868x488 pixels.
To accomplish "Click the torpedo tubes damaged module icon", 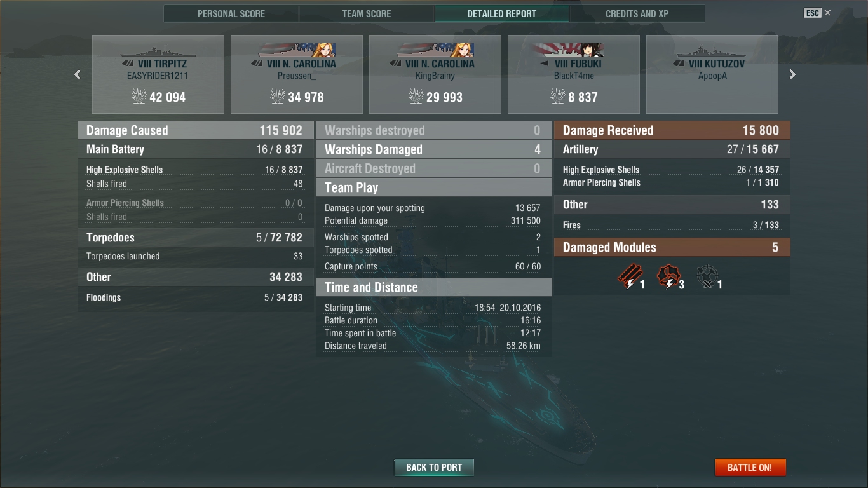I will pos(629,277).
